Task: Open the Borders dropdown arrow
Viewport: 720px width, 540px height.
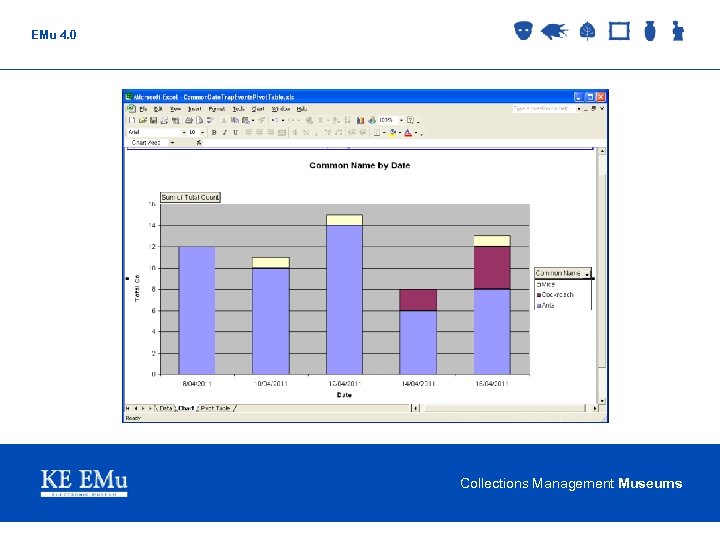Action: pos(384,133)
